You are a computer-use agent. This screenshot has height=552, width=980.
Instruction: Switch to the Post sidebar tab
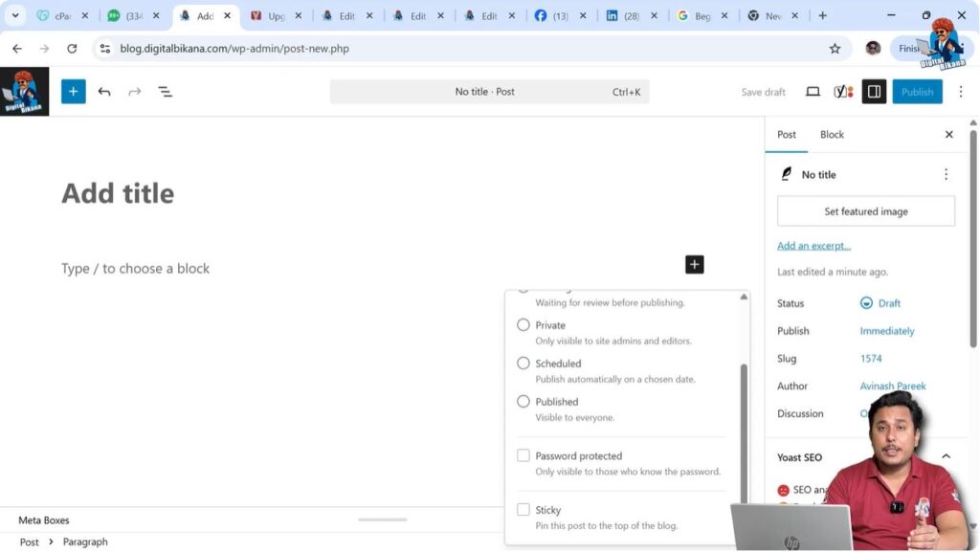coord(787,134)
